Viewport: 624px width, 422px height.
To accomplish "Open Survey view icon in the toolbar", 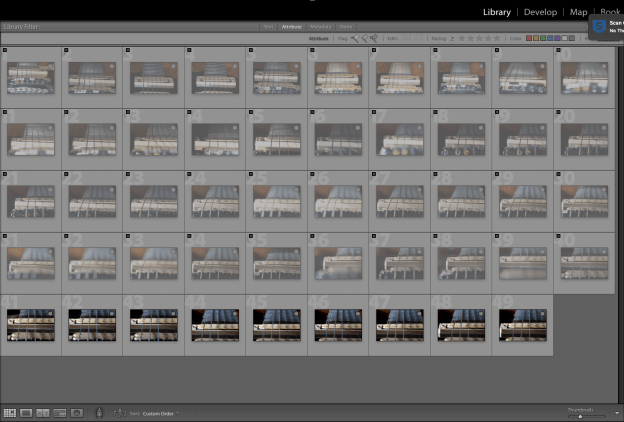I will 60,412.
